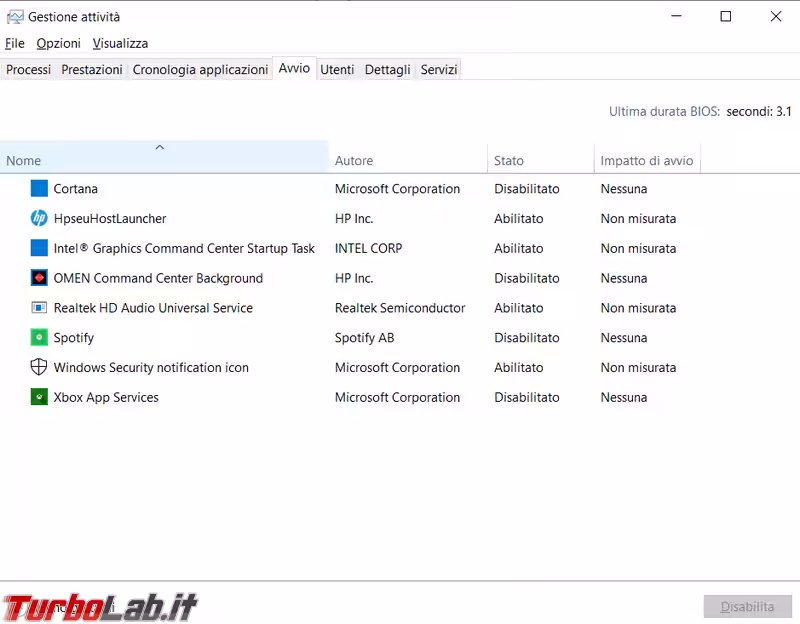Image resolution: width=800 pixels, height=624 pixels.
Task: Sort by the Stato column header
Action: click(x=508, y=161)
